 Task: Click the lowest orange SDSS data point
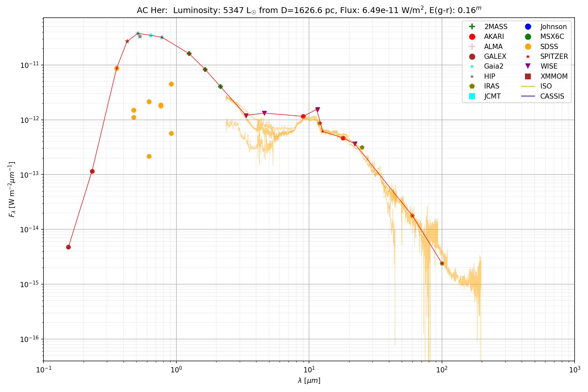149,156
